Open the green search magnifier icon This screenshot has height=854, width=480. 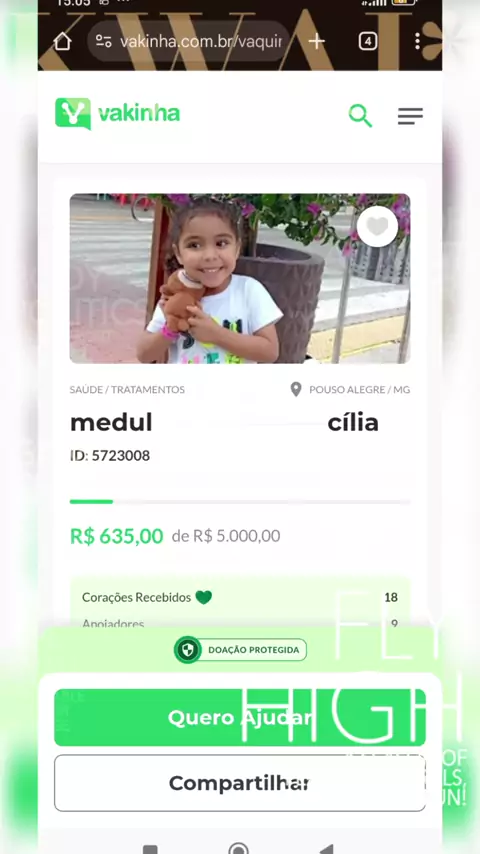(360, 115)
